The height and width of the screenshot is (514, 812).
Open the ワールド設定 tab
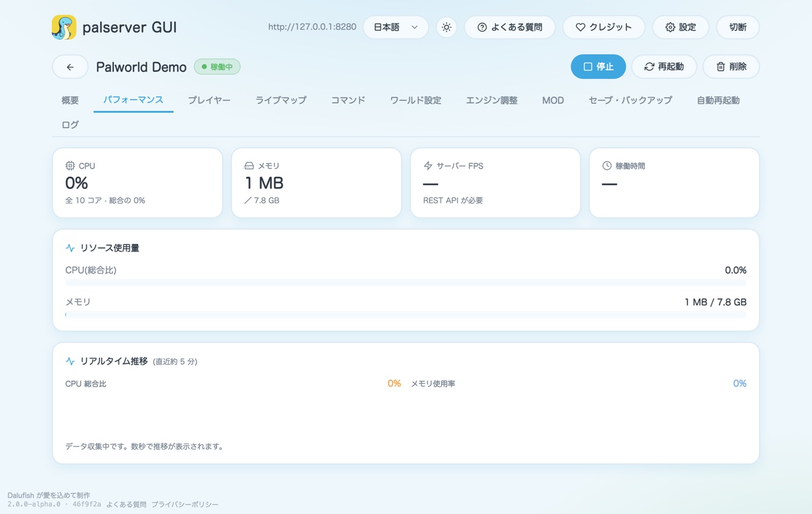[x=416, y=100]
